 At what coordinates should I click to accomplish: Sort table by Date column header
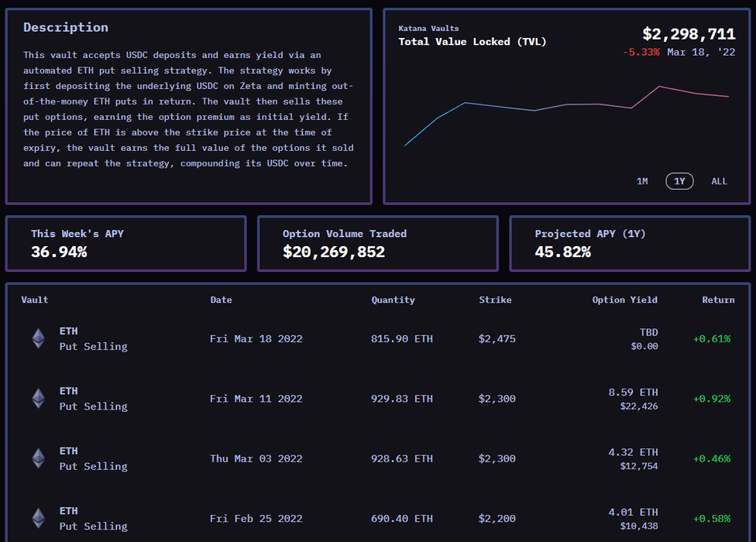(x=221, y=300)
